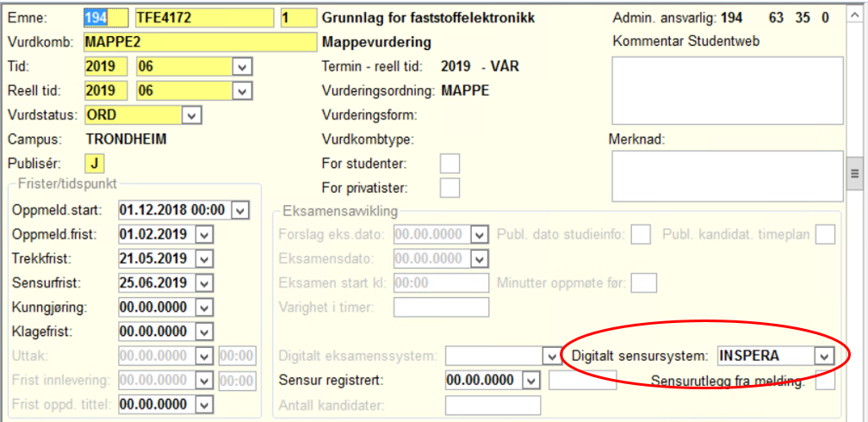
Task: Open Oppmeld.frist date picker arrow
Action: point(204,235)
